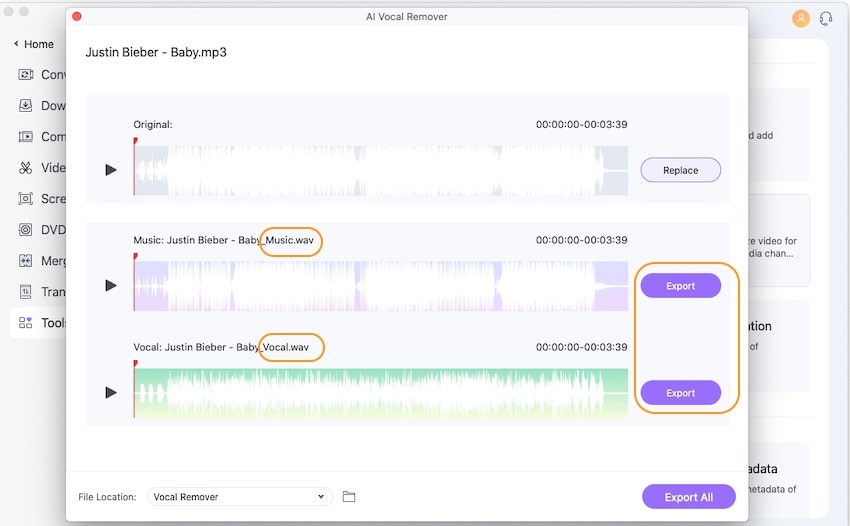Open the user account avatar
This screenshot has height=526, width=850.
[800, 18]
